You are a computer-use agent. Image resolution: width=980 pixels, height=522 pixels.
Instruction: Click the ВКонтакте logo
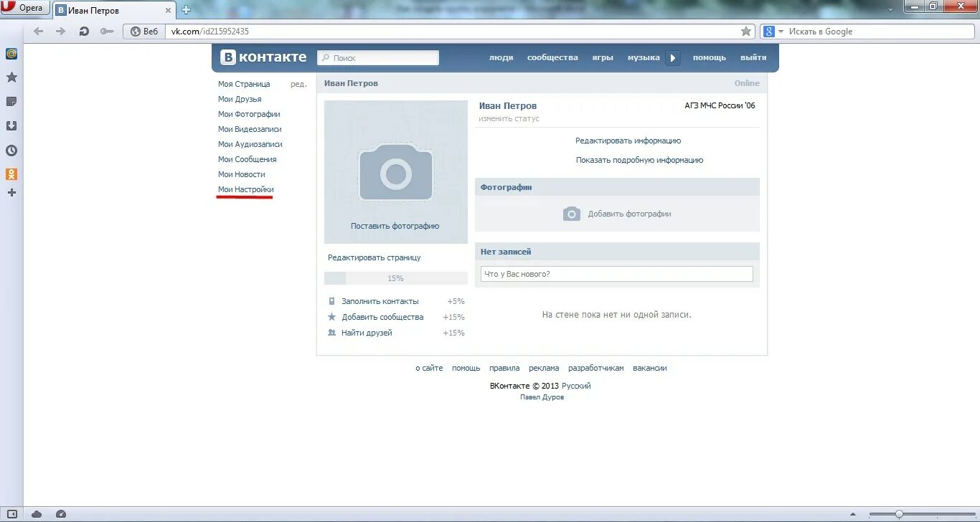[263, 57]
